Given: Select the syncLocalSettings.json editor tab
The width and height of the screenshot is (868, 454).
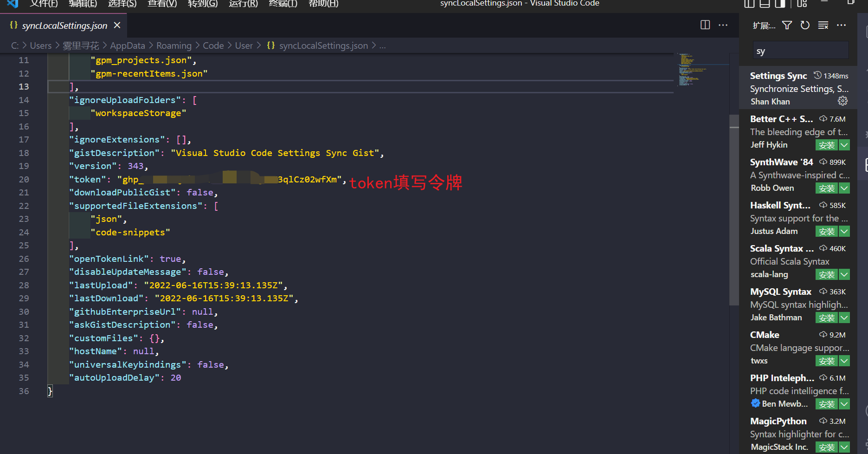Looking at the screenshot, I should (64, 25).
